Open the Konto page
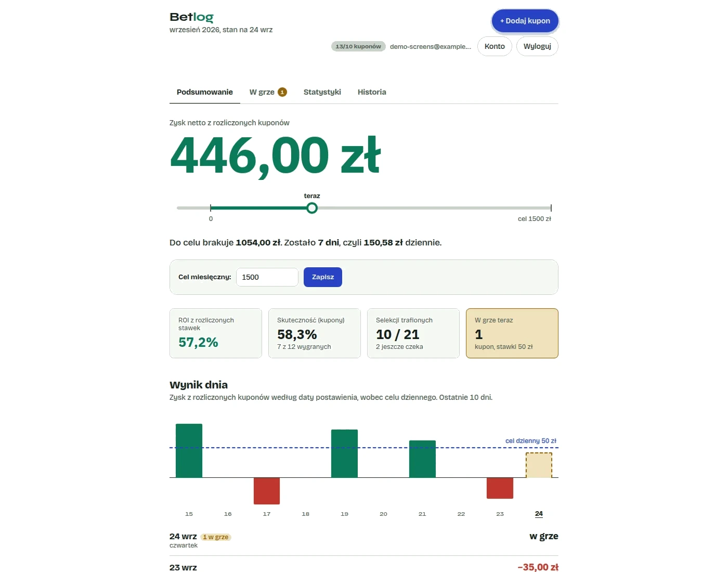 pyautogui.click(x=495, y=46)
